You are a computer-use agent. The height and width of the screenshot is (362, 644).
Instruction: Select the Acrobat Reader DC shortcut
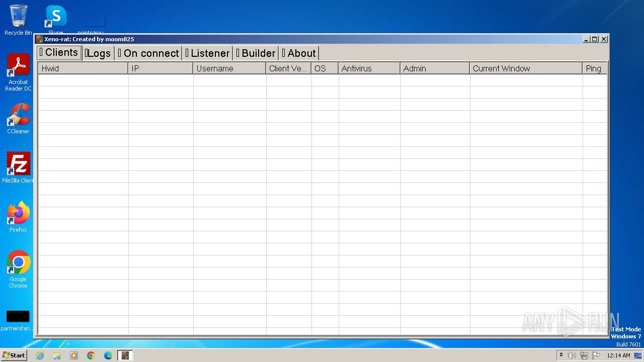pyautogui.click(x=18, y=72)
